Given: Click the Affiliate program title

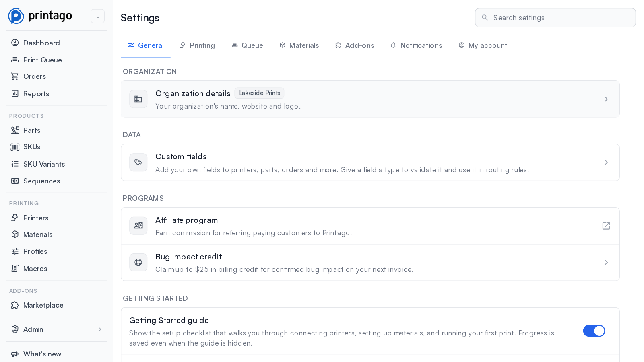Looking at the screenshot, I should click(186, 220).
